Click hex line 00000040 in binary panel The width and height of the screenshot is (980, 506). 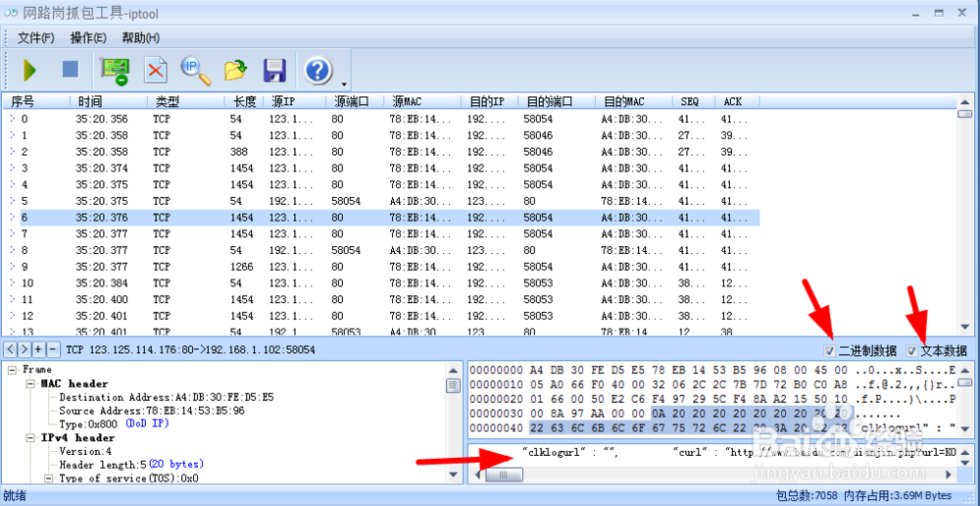click(712, 428)
